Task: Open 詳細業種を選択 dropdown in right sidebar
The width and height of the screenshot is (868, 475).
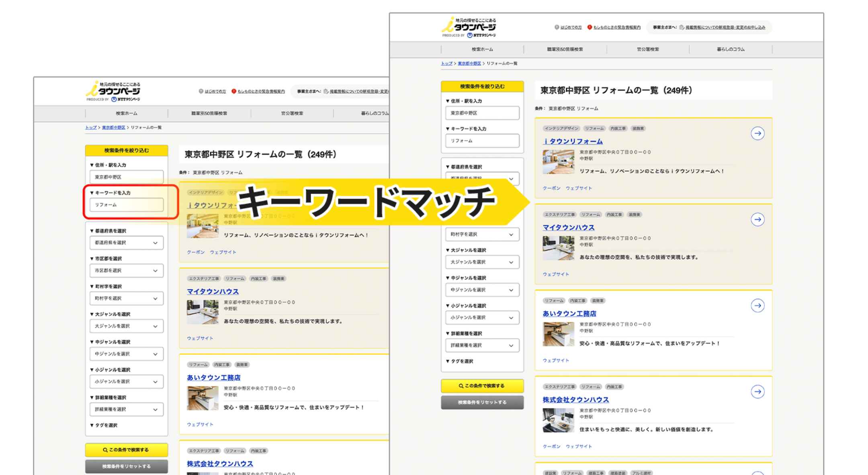Action: point(482,345)
